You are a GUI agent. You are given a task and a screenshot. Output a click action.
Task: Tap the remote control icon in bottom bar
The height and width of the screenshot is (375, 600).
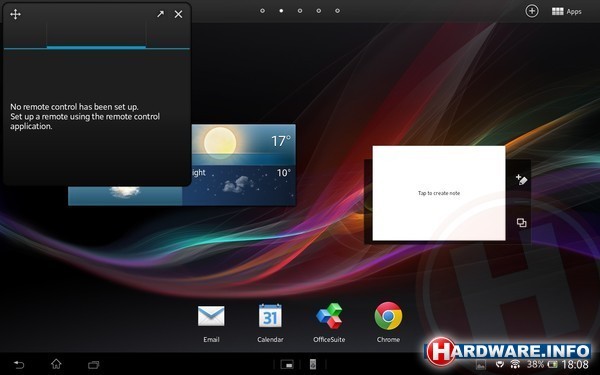pos(313,364)
